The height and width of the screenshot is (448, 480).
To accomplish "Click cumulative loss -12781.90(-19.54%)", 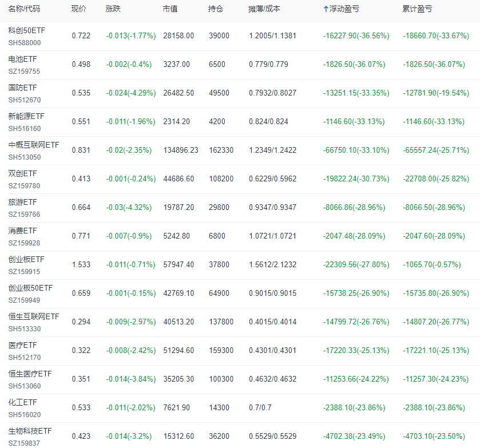I will point(436,93).
